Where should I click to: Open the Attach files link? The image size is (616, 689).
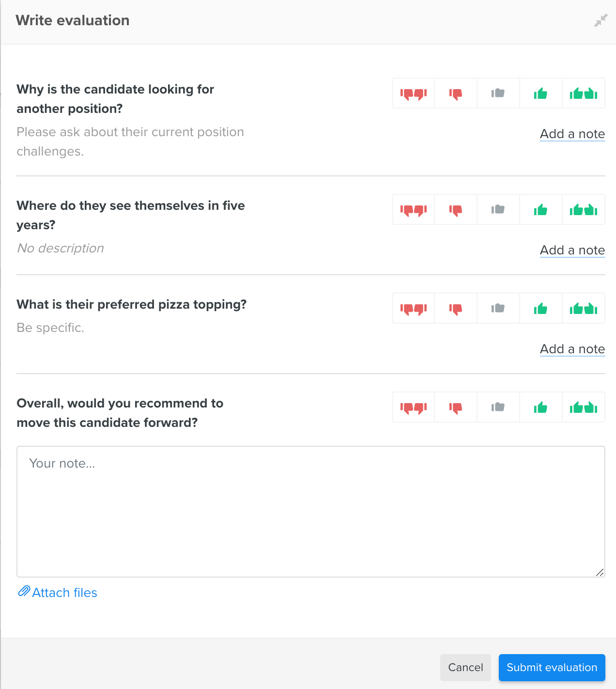click(x=64, y=593)
